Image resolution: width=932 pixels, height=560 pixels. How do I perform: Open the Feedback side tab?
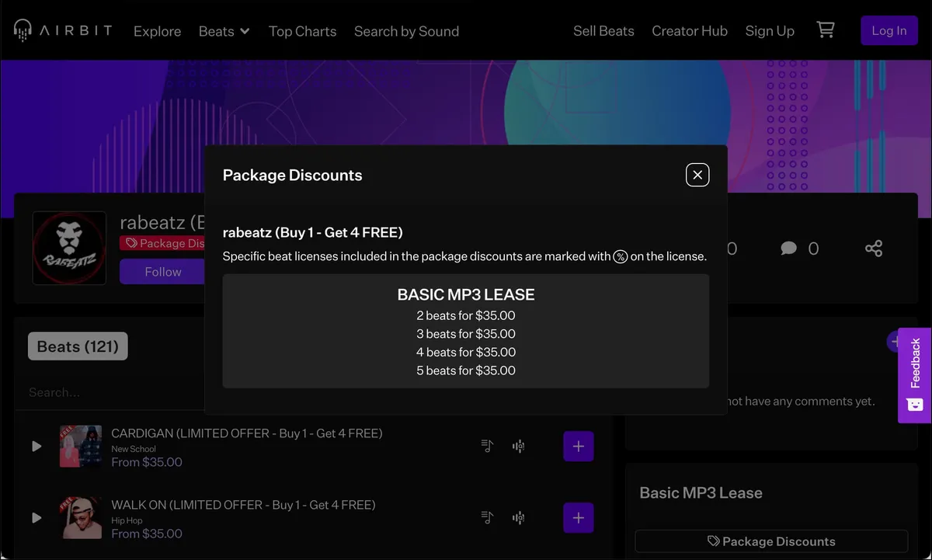[915, 375]
